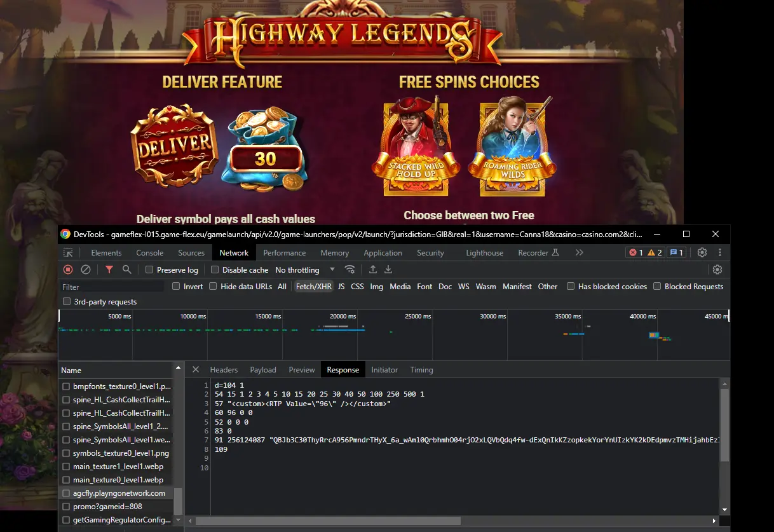This screenshot has height=532, width=774.
Task: Check 3rd-party requests option
Action: [67, 301]
